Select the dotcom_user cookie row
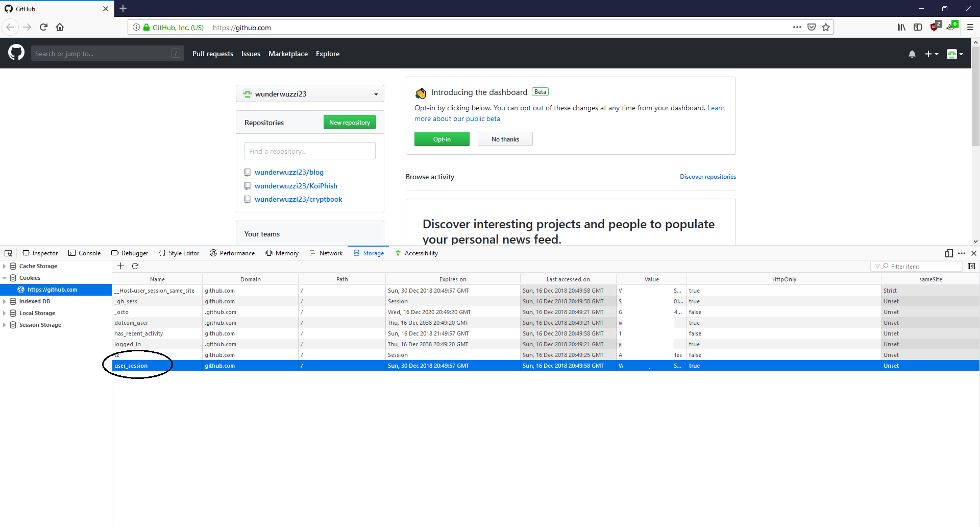Viewport: 980px width, 527px height. tap(546, 323)
